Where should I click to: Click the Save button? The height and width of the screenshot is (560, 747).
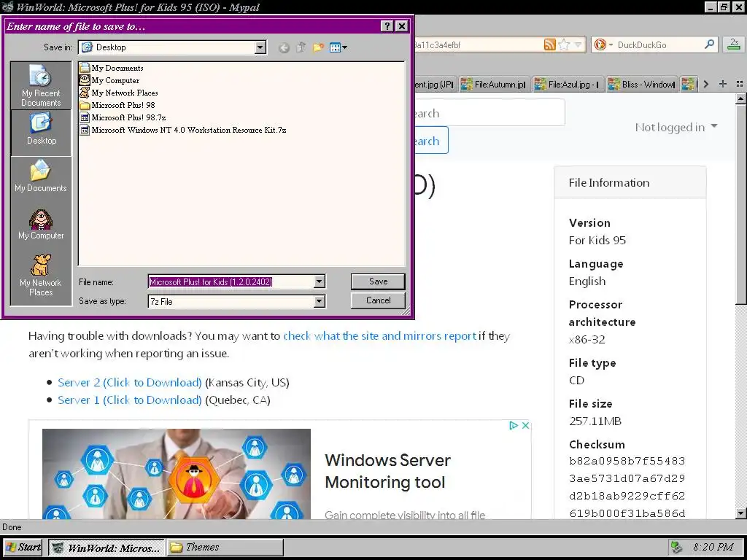tap(379, 281)
